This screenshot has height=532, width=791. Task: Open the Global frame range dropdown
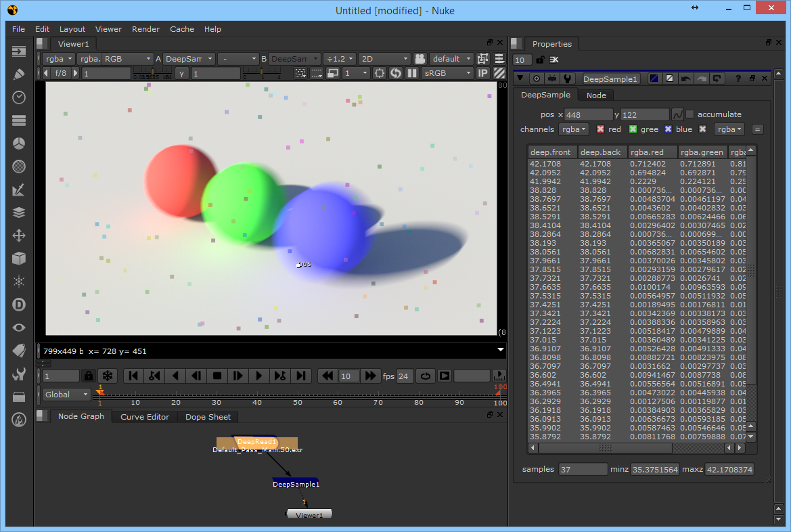pyautogui.click(x=66, y=395)
